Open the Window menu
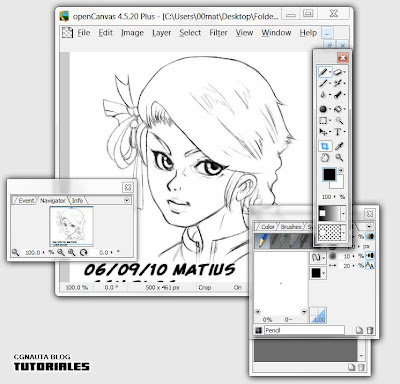 (276, 33)
